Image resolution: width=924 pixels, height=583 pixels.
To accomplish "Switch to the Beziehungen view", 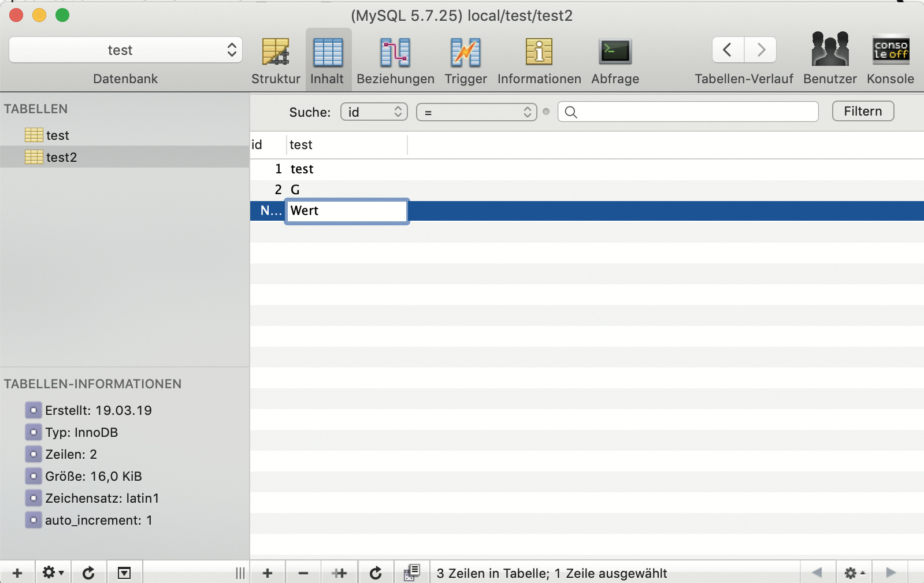I will 395,60.
